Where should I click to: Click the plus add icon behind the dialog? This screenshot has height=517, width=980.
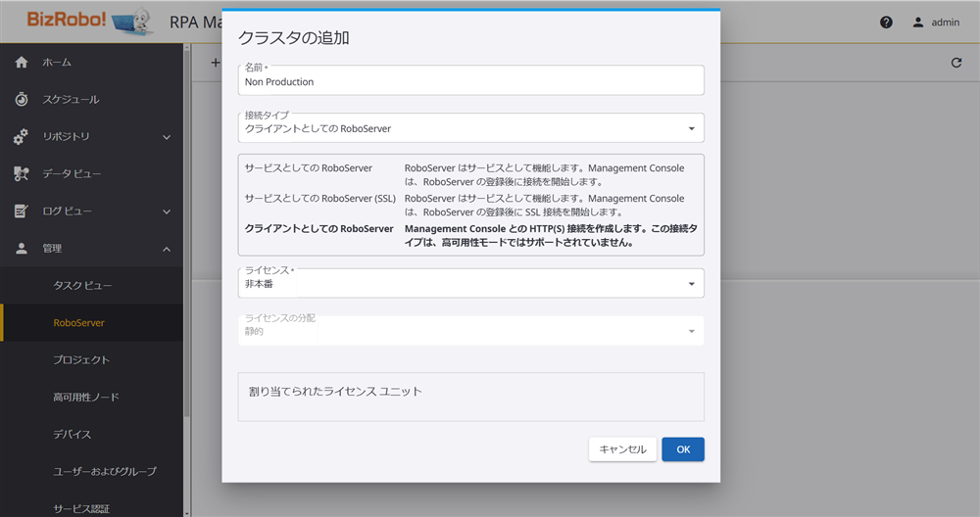tap(215, 63)
